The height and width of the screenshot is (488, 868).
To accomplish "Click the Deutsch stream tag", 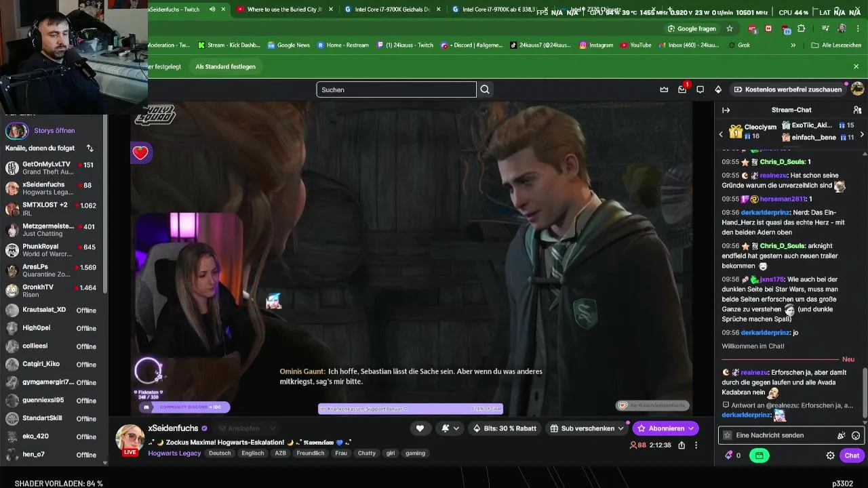I will pos(220,453).
